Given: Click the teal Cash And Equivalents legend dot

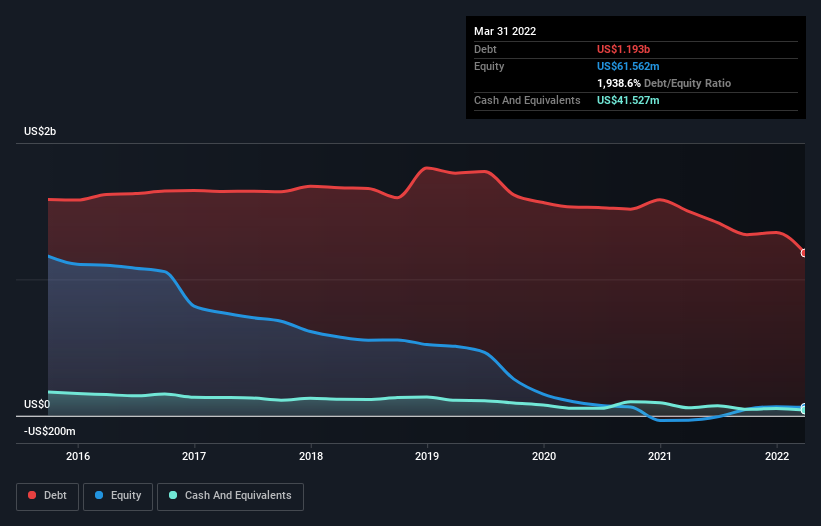Looking at the screenshot, I should (173, 495).
